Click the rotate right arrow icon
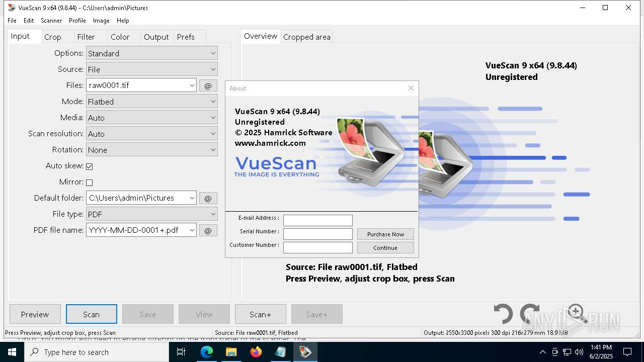The image size is (644, 362). [x=529, y=314]
